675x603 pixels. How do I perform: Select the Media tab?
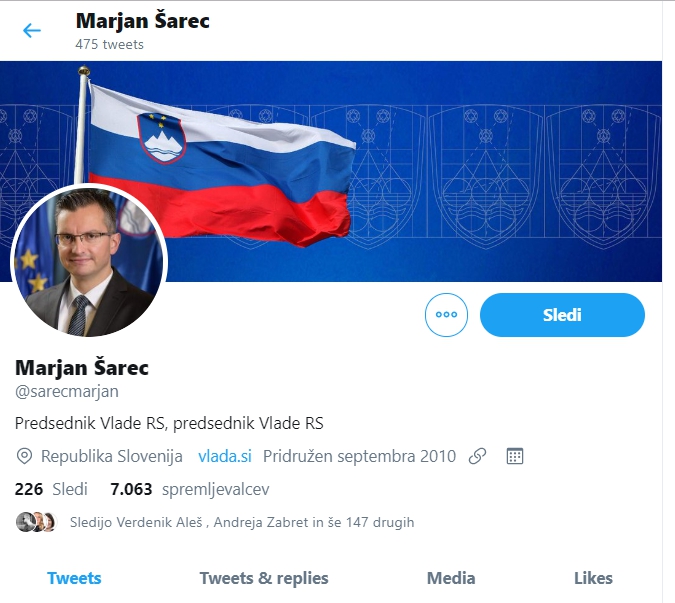(451, 578)
